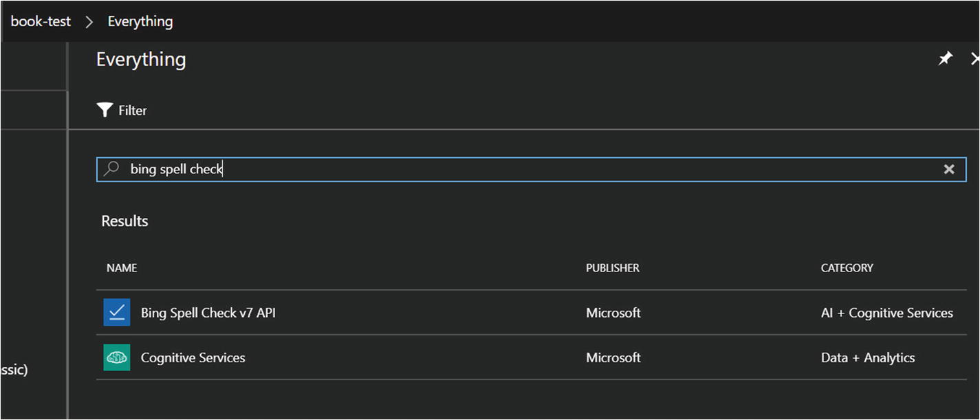Click Microsoft publisher in Bing Spell Check row

click(613, 313)
